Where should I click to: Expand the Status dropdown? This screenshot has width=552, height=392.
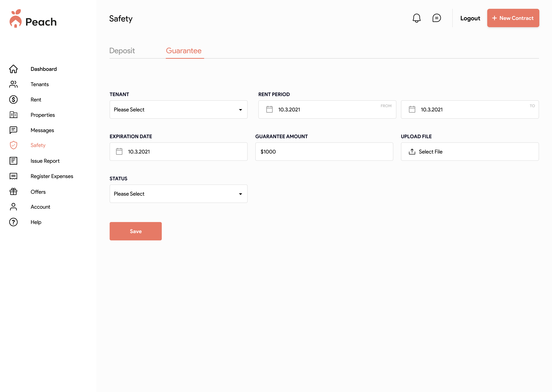point(178,194)
